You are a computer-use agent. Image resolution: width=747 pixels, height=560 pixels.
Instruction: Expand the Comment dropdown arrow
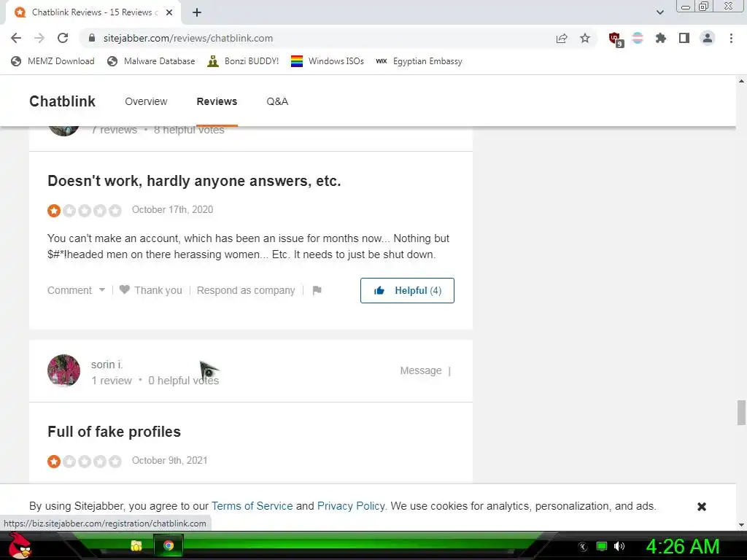[x=102, y=290]
